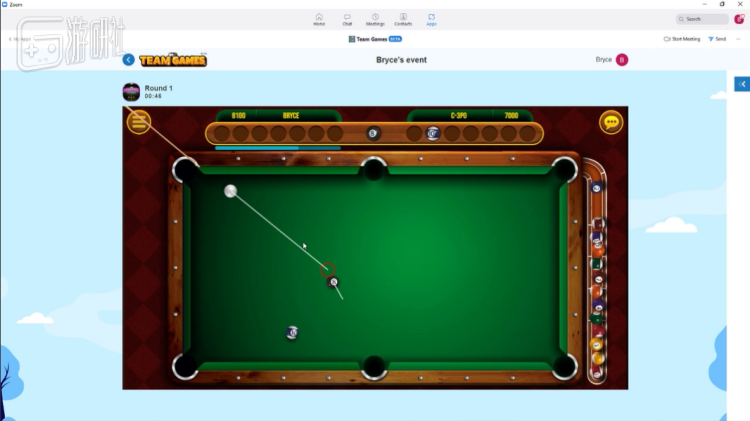This screenshot has width=750, height=421.
Task: Click the Start Meeting button
Action: 682,39
